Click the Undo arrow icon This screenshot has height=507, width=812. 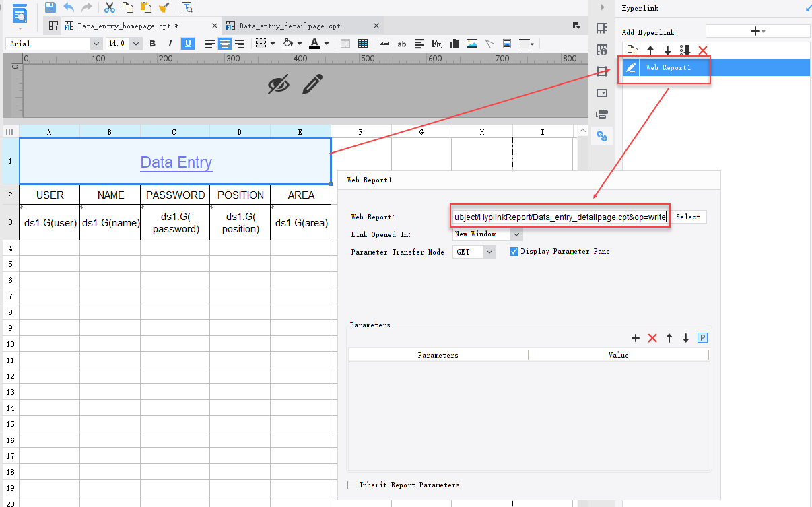(68, 7)
